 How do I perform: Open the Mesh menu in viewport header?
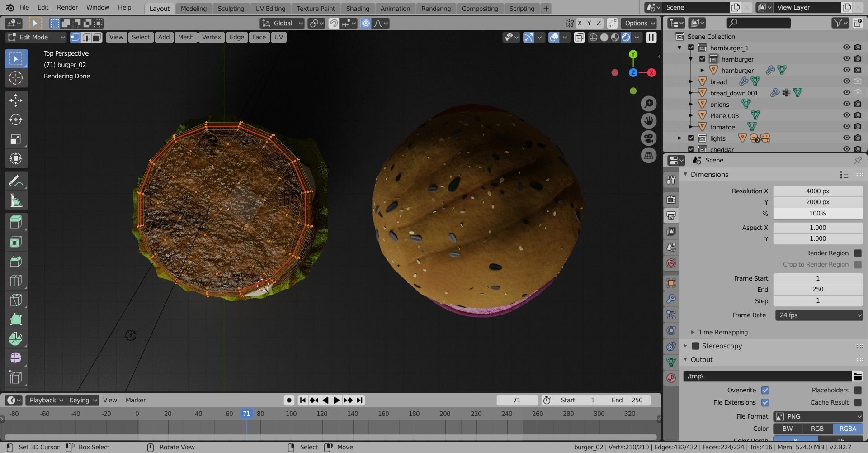185,37
